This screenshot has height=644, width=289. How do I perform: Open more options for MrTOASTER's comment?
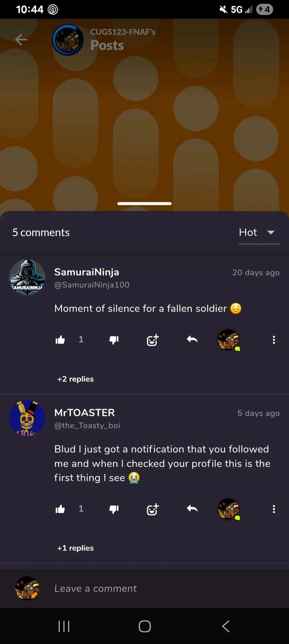pyautogui.click(x=274, y=509)
